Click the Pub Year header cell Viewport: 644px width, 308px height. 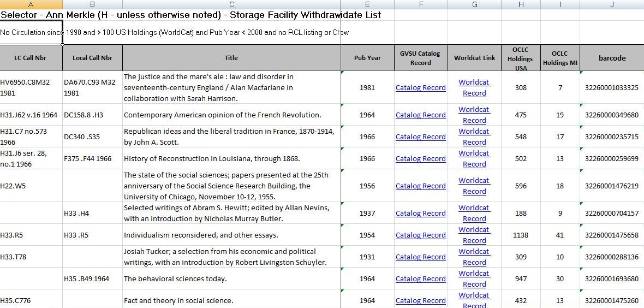pos(367,58)
